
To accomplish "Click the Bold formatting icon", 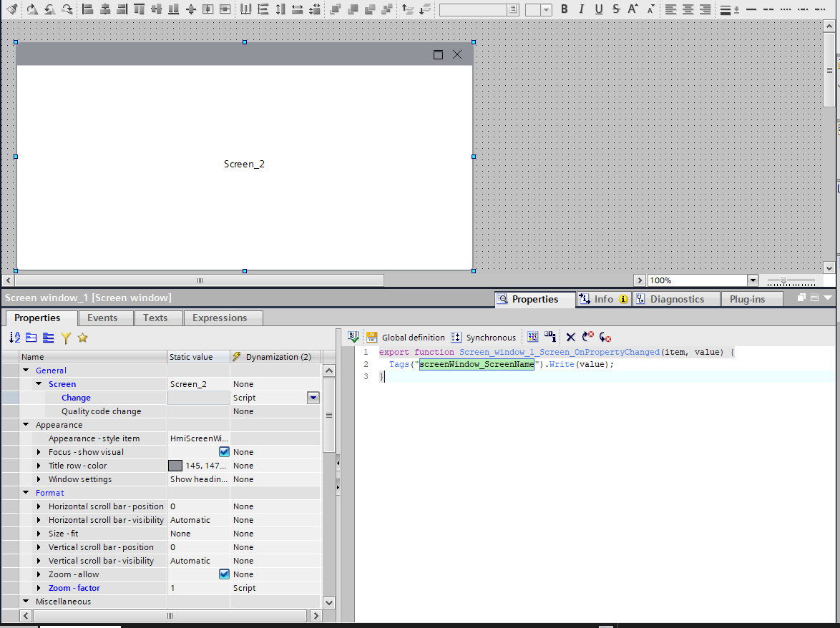I will [564, 9].
